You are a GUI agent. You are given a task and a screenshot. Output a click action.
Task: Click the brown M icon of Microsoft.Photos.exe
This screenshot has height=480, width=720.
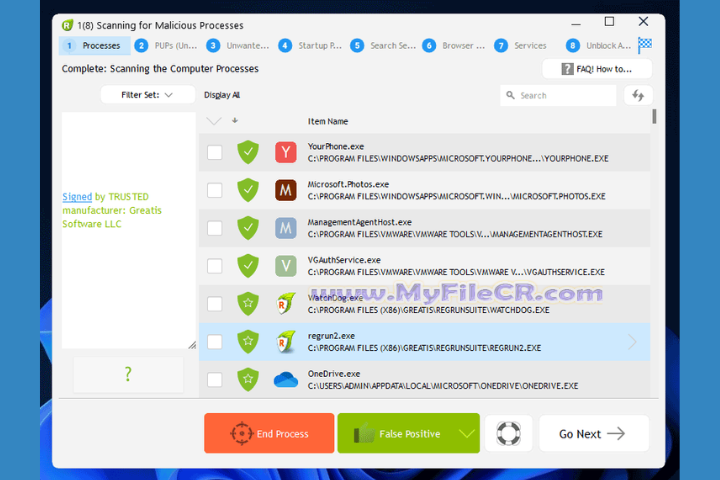point(286,190)
